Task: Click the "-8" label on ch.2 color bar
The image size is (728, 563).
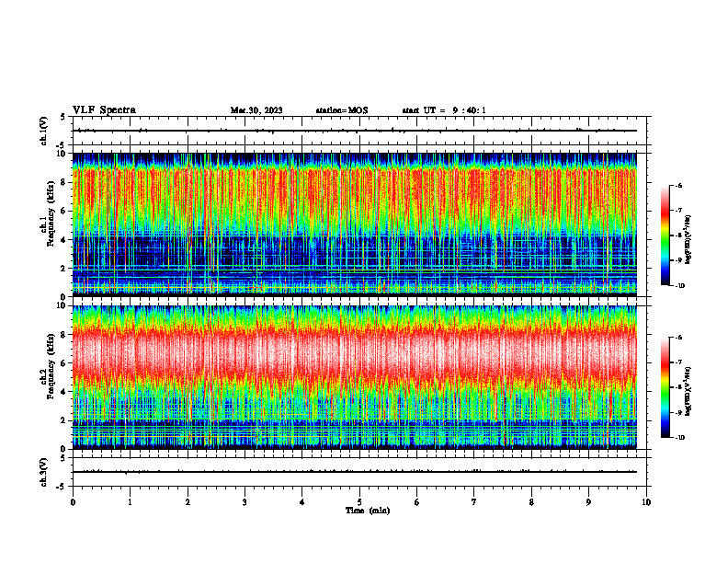Action: pos(678,388)
